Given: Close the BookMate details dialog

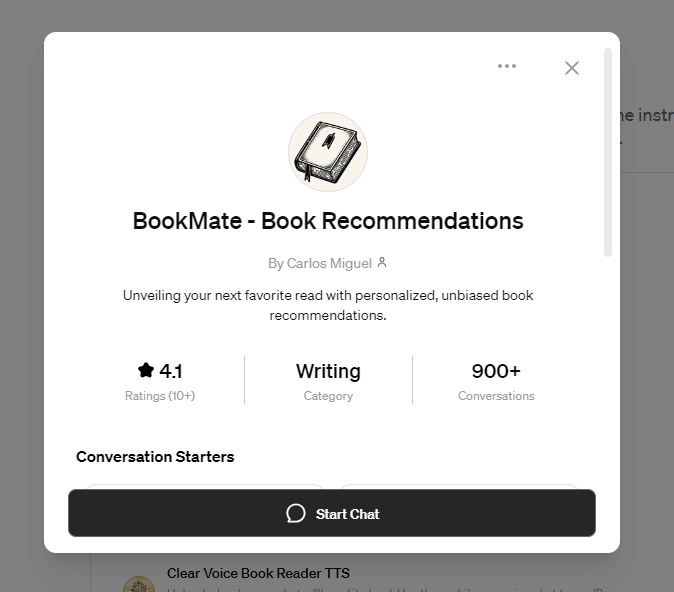Looking at the screenshot, I should pos(572,68).
